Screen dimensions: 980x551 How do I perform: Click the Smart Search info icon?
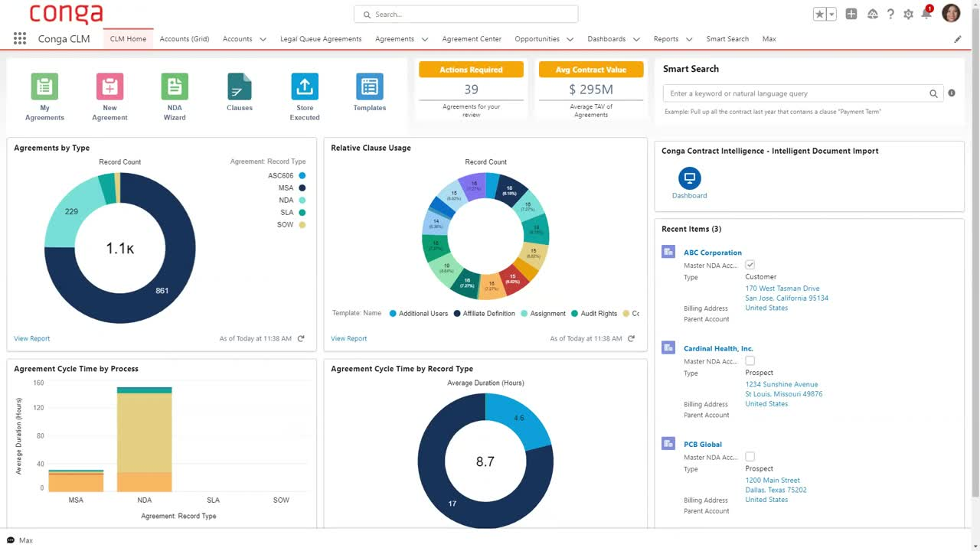[x=952, y=93]
